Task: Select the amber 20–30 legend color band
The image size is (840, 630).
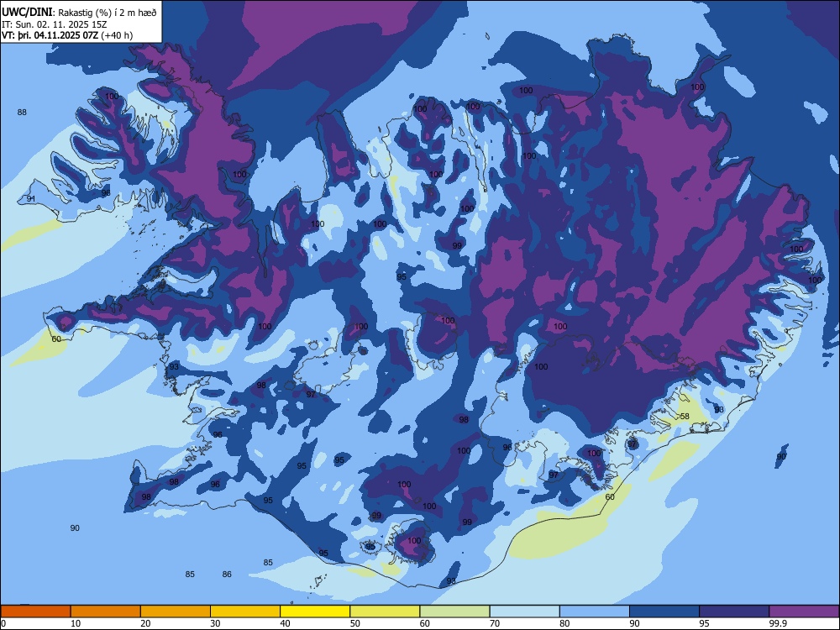Action: (x=176, y=612)
